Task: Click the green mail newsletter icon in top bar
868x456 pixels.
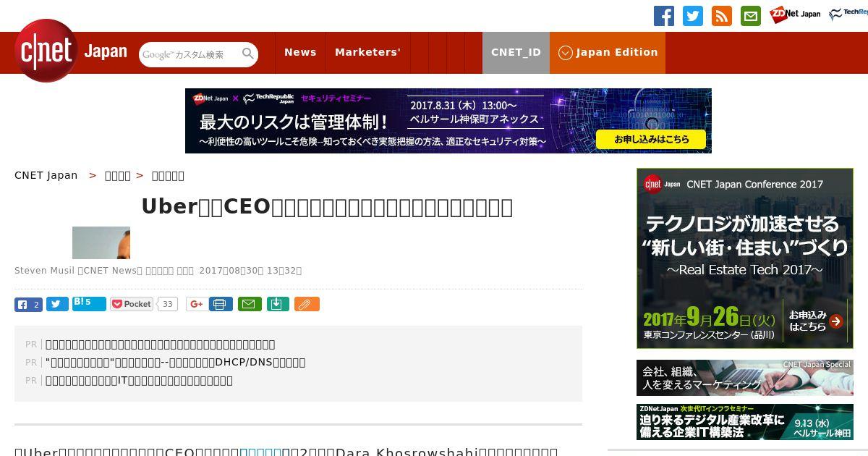Action: click(x=751, y=16)
